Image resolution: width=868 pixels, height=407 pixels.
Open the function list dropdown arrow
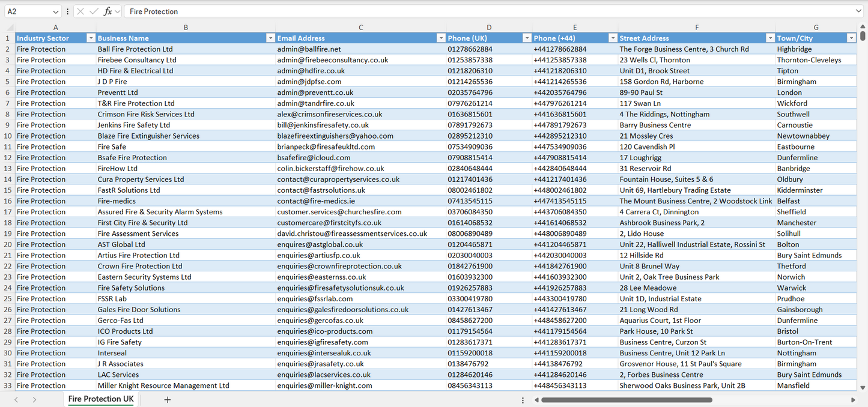click(117, 11)
